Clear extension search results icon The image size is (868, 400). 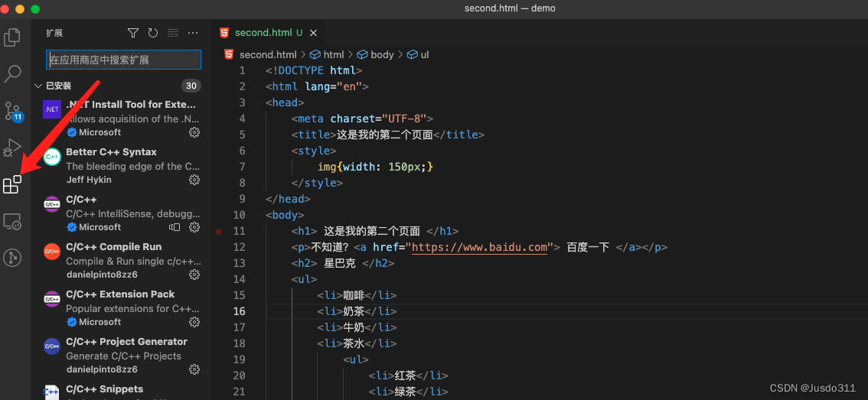click(173, 33)
